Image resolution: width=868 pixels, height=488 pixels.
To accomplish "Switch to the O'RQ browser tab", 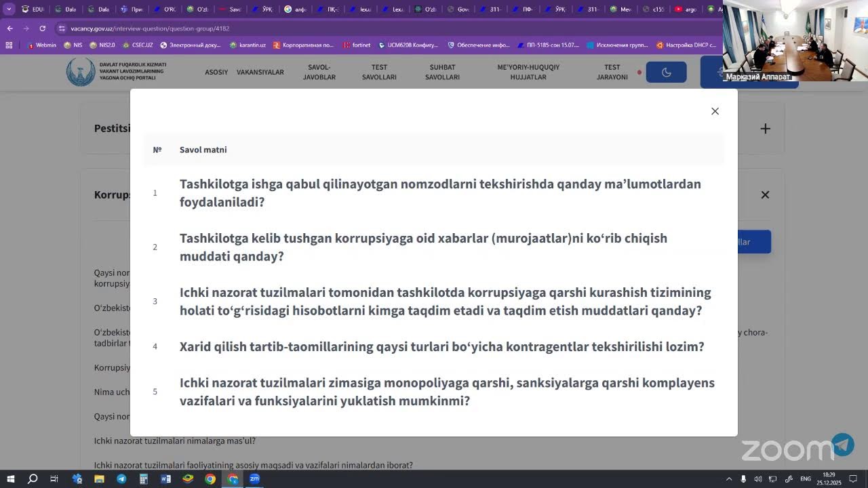I will click(165, 9).
